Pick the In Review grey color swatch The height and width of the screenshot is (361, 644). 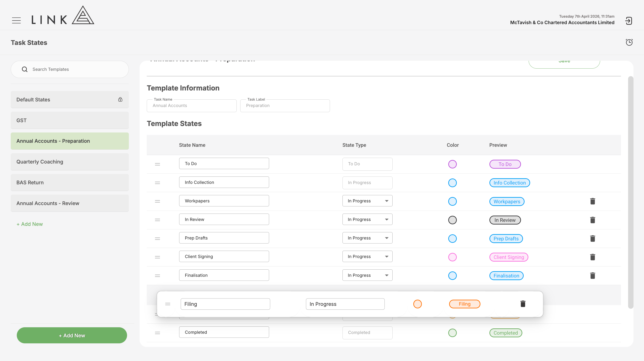(x=452, y=220)
